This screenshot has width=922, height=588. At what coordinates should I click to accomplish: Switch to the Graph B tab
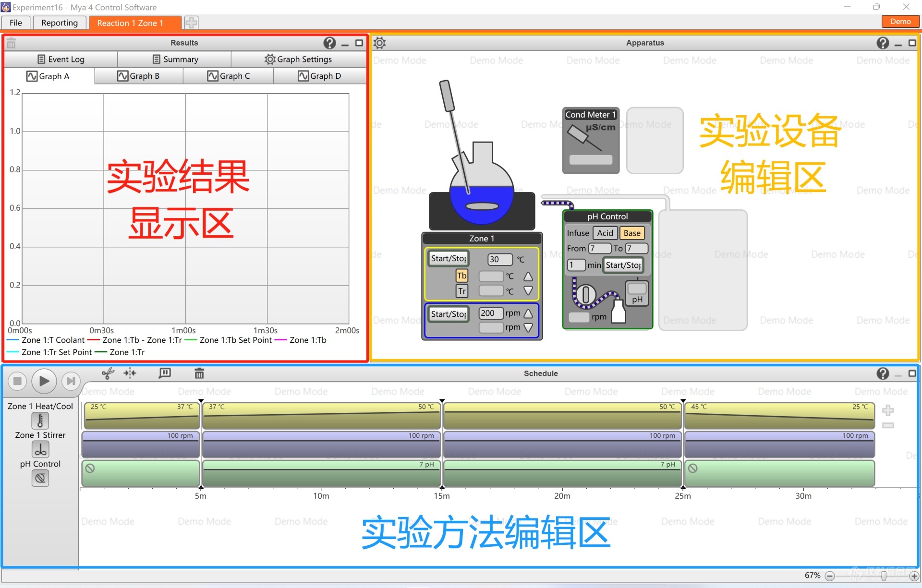tap(138, 75)
